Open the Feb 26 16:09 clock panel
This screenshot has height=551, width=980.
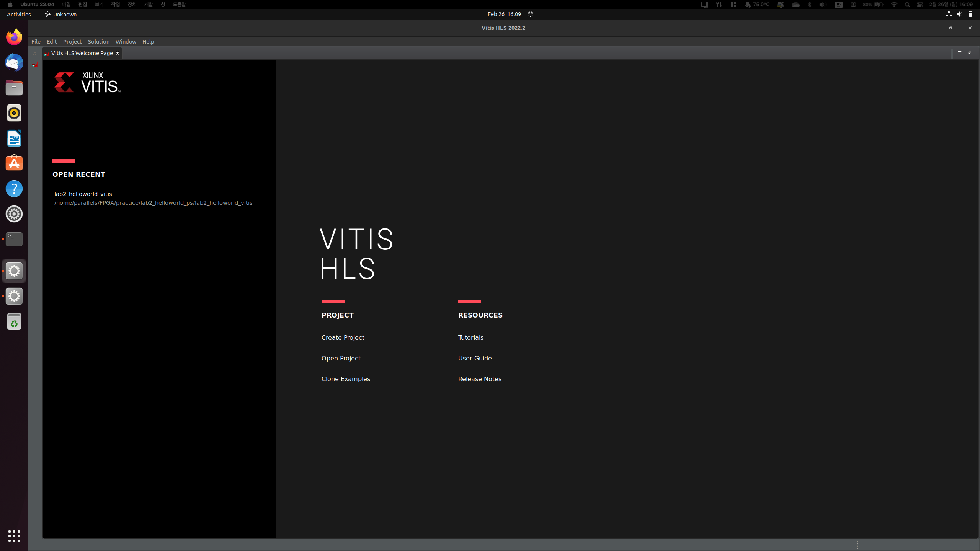(504, 14)
